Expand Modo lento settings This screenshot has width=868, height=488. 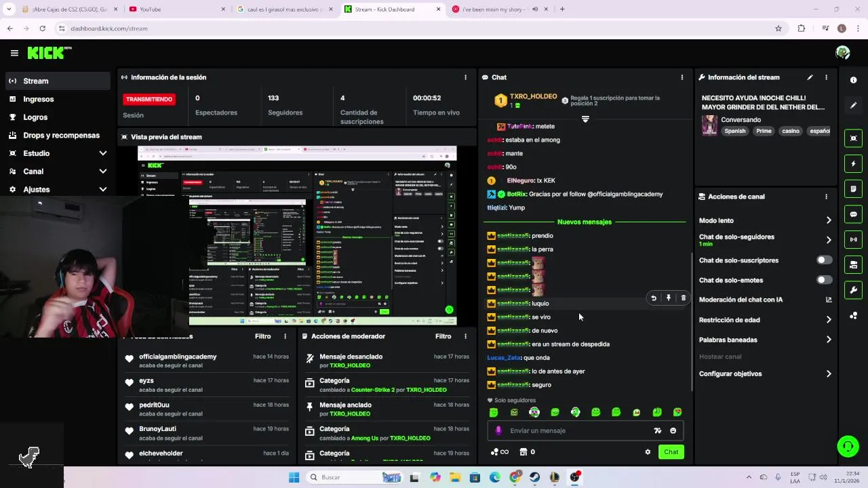[x=829, y=220]
